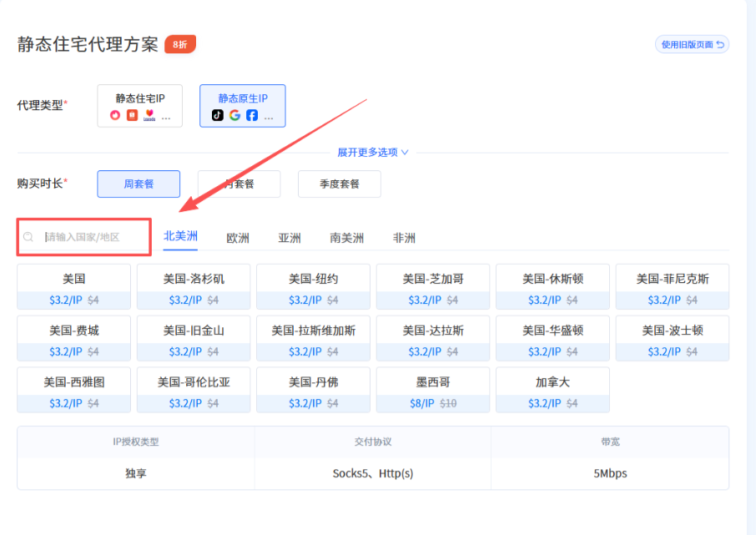Select the 美国-哥伦比亚 card

point(194,390)
